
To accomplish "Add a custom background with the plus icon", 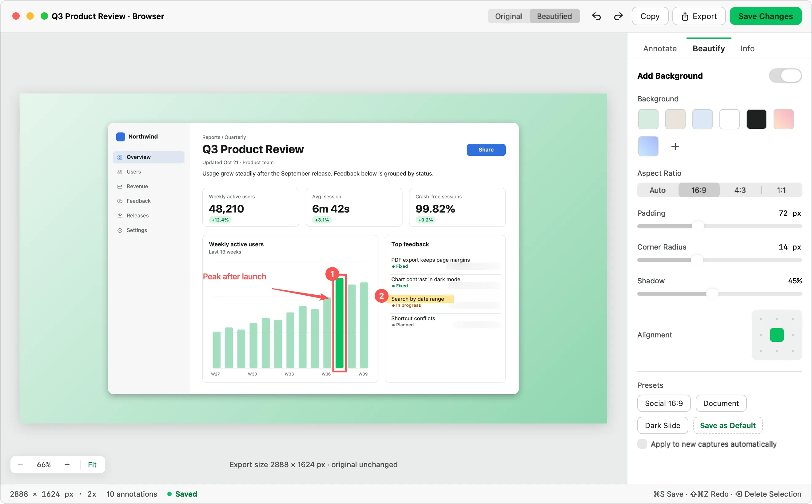I will click(675, 146).
